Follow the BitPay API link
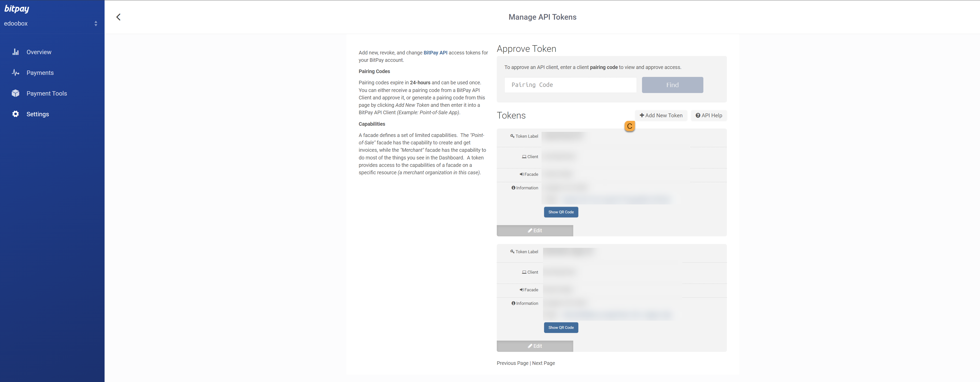The height and width of the screenshot is (382, 980). coord(435,53)
